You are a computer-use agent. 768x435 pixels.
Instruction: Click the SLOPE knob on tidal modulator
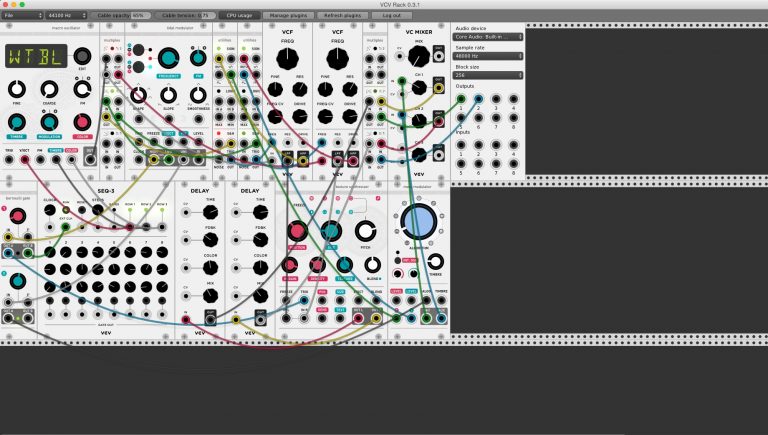[x=168, y=95]
